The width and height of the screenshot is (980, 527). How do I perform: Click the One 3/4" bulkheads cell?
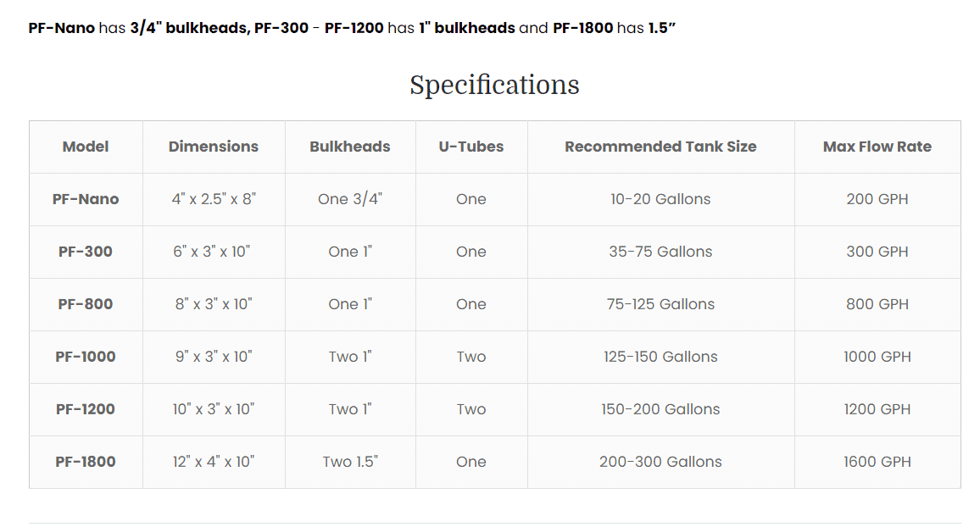[350, 199]
